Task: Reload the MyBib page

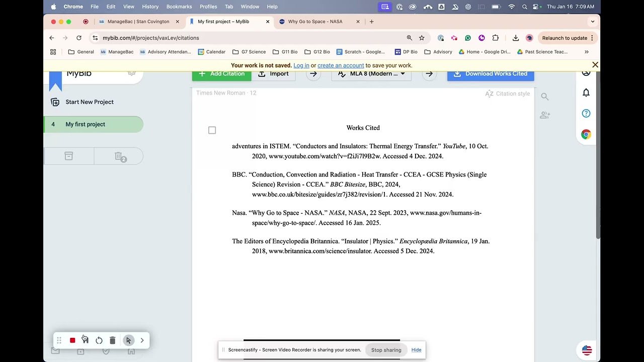Action: point(79,38)
